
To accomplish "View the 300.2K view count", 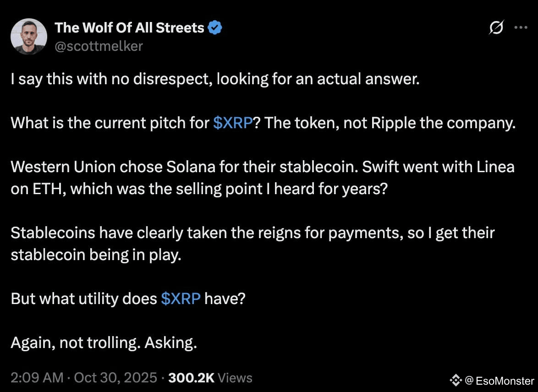I will pos(192,378).
